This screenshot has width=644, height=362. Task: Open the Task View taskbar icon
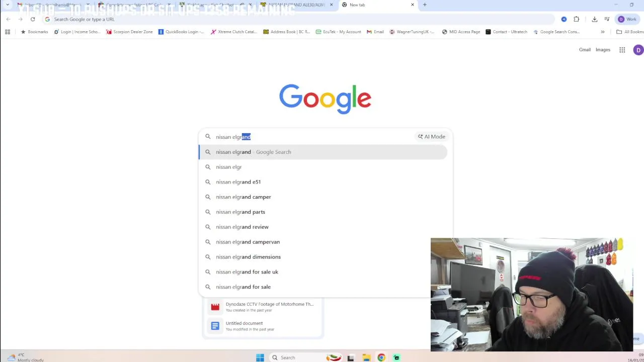tap(351, 357)
